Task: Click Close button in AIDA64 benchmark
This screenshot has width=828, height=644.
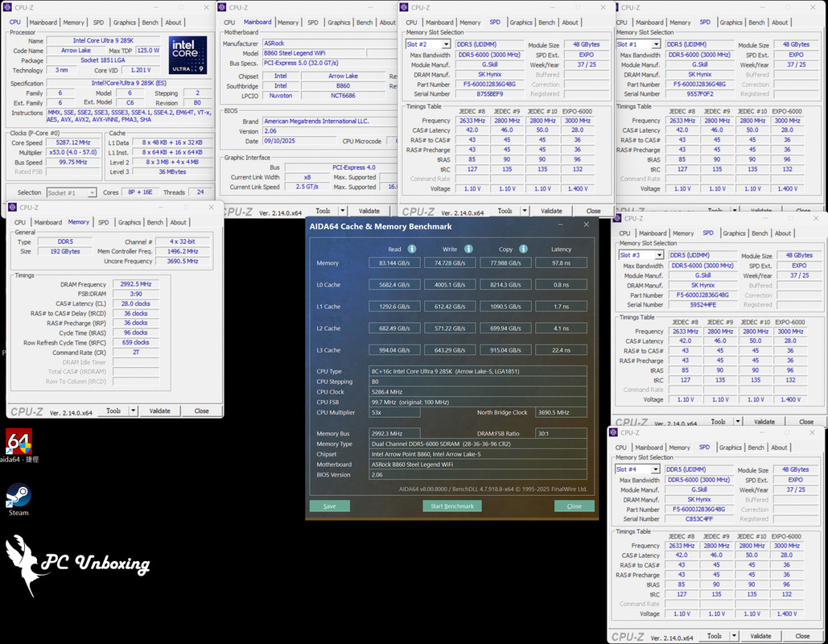Action: click(x=574, y=506)
